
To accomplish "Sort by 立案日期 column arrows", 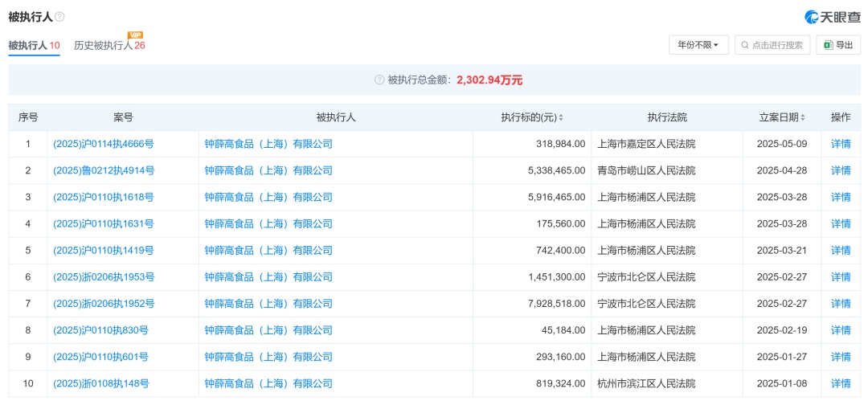I will (x=802, y=118).
